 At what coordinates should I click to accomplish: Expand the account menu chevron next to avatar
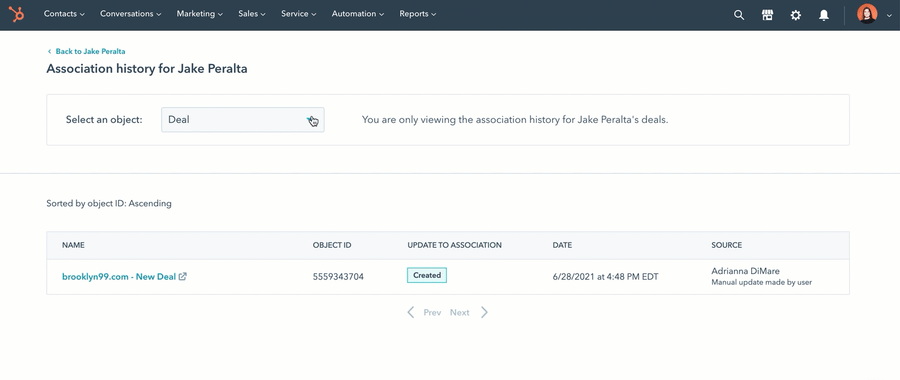pyautogui.click(x=889, y=15)
